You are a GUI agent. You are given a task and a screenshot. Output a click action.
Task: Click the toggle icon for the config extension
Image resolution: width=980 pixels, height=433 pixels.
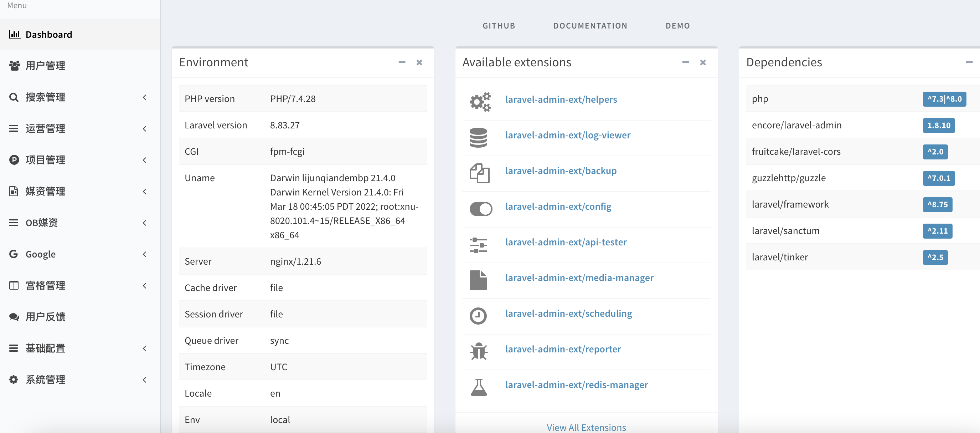click(x=481, y=209)
